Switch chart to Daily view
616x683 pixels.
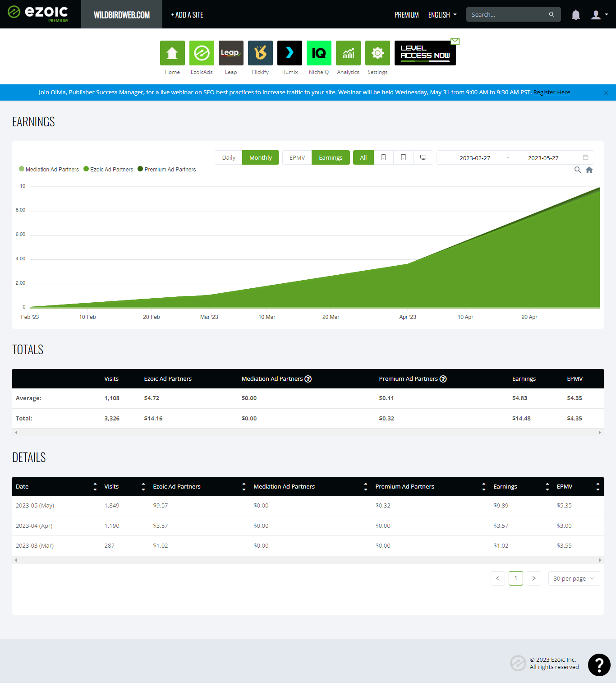(229, 157)
